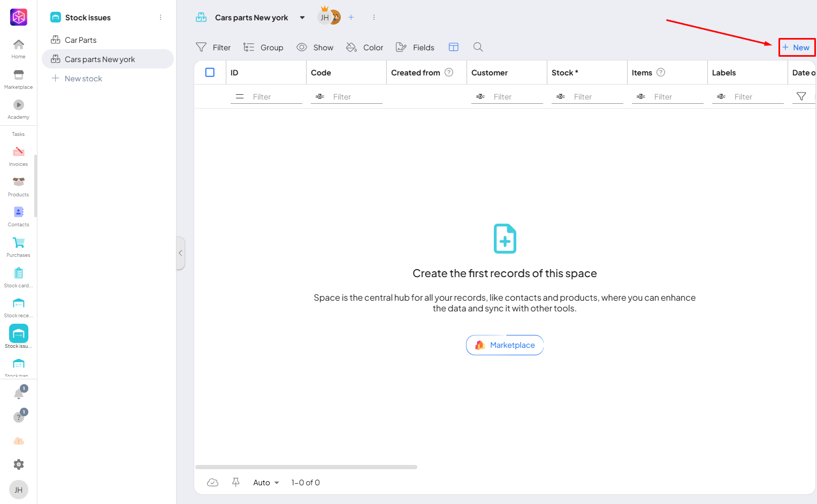Expand the Cars parts New york dropdown arrow
The width and height of the screenshot is (817, 504).
coord(302,18)
